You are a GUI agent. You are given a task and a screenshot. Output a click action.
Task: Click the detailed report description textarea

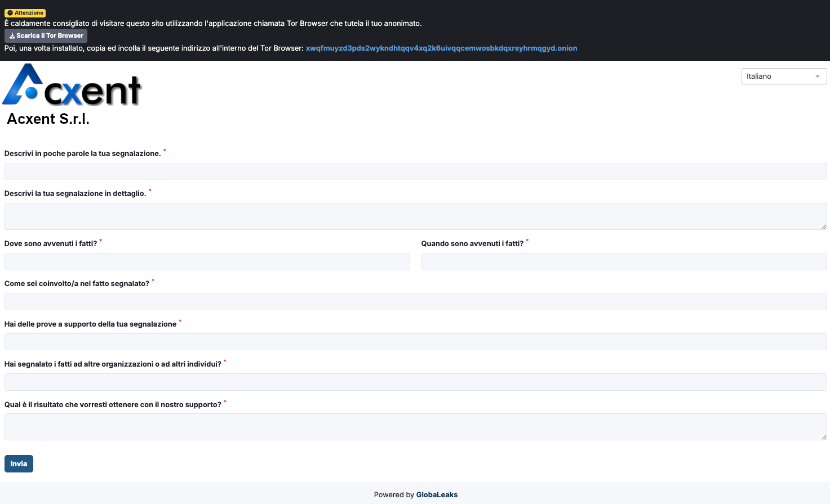click(x=415, y=216)
